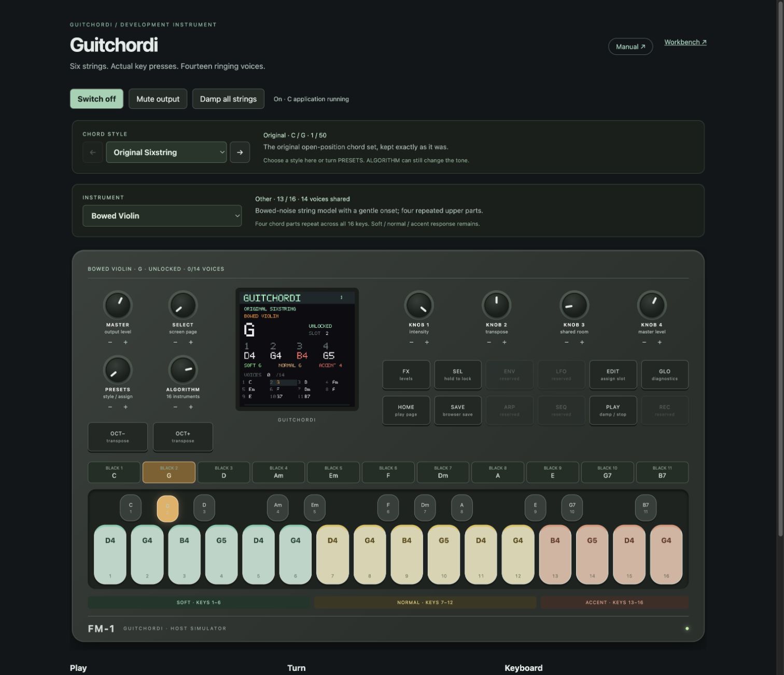
Task: Click the KNOB 3 shared room dial
Action: (574, 305)
